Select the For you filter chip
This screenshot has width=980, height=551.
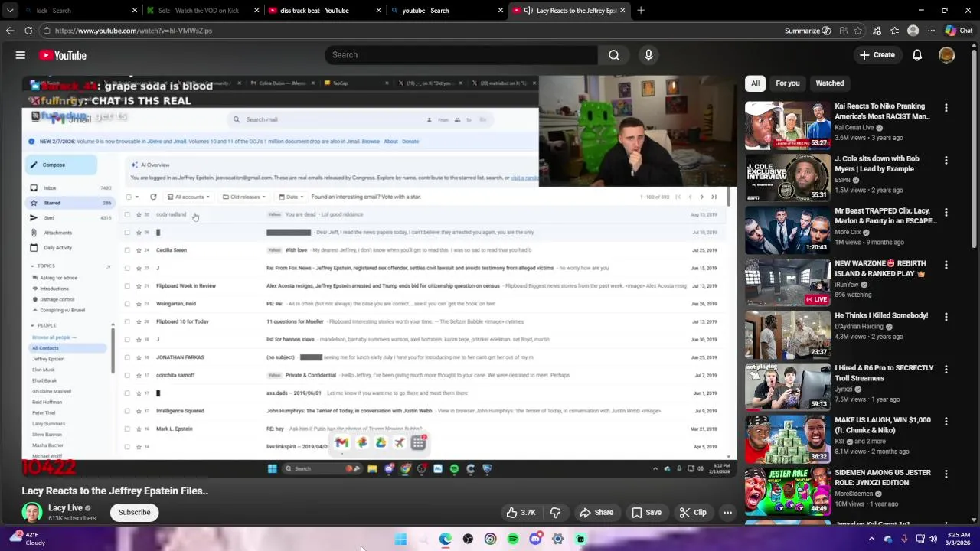pyautogui.click(x=788, y=83)
